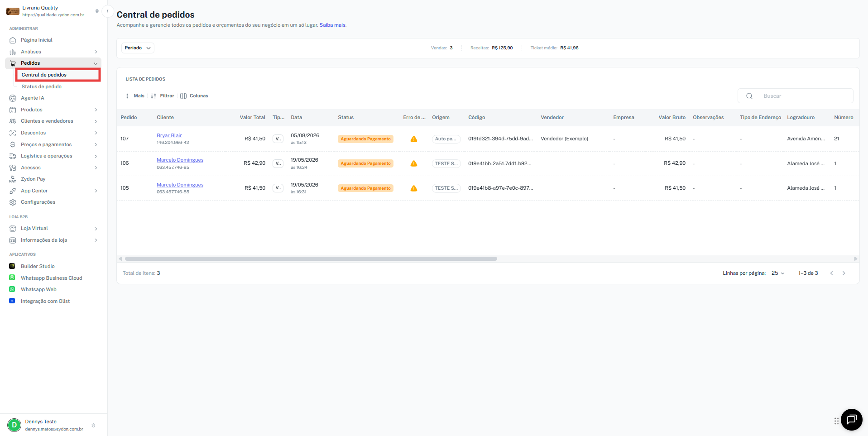The width and height of the screenshot is (868, 436).
Task: Click warning icon for order 107
Action: (x=414, y=139)
